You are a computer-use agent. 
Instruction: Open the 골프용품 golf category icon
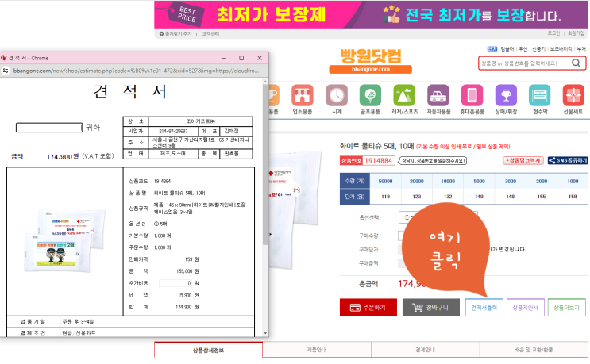[x=370, y=95]
